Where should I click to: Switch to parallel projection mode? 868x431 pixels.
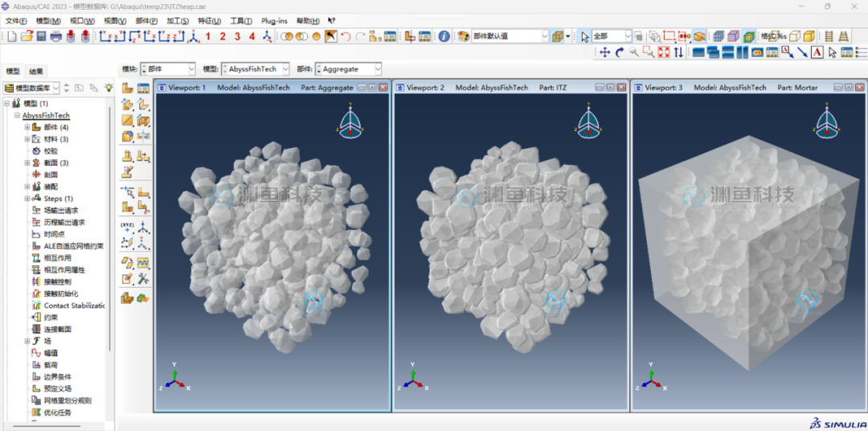pyautogui.click(x=828, y=36)
